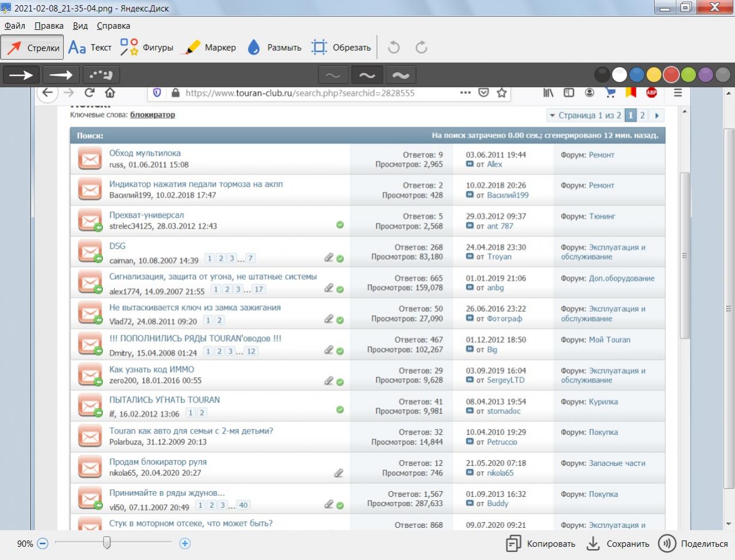Pick the purple color swatch
This screenshot has height=560, width=735.
coord(706,75)
